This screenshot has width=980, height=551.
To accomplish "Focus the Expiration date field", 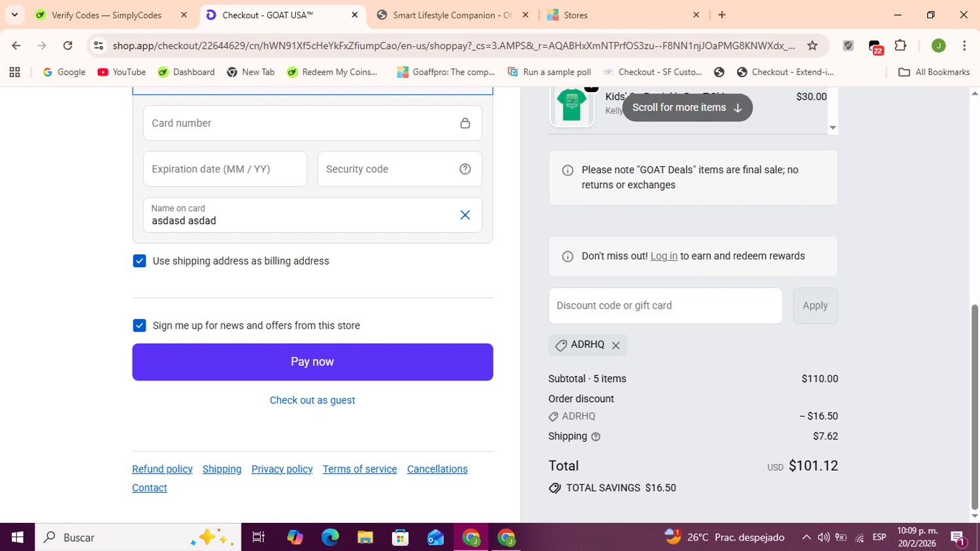I will [225, 169].
